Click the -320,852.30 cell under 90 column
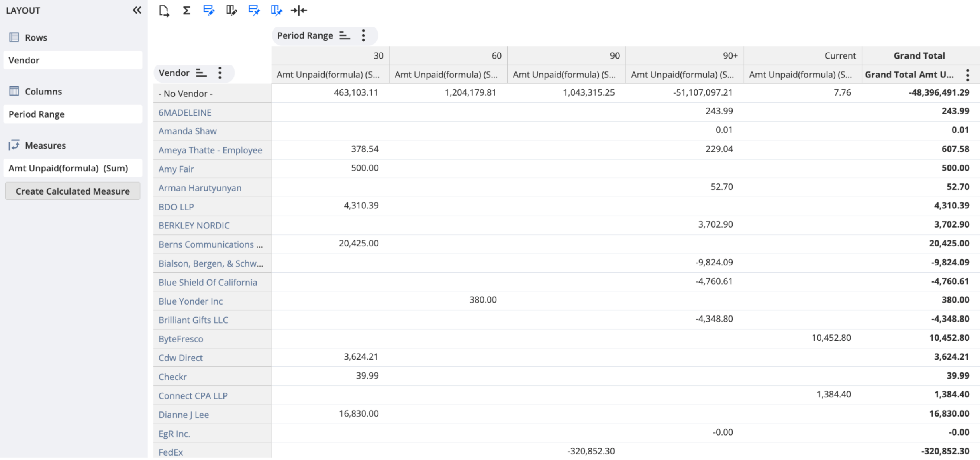 point(591,451)
